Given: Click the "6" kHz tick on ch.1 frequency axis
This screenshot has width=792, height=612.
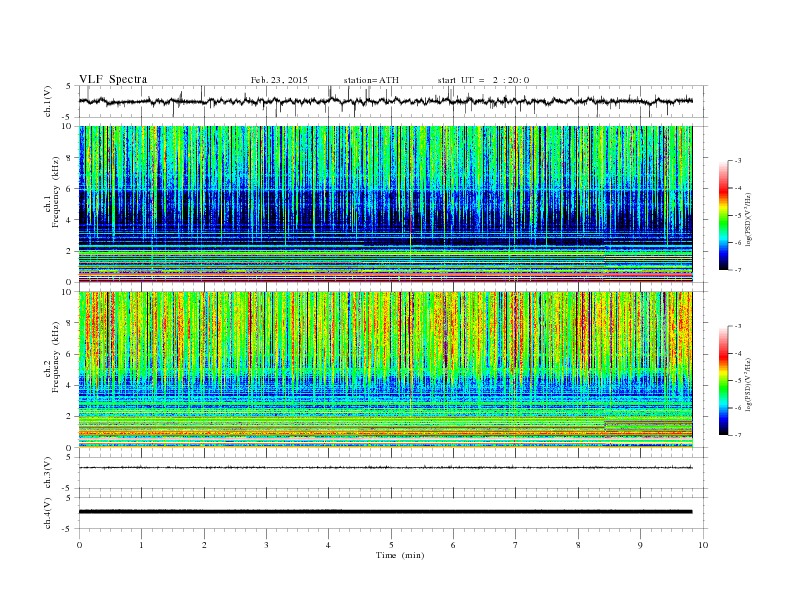Looking at the screenshot, I should click(71, 189).
